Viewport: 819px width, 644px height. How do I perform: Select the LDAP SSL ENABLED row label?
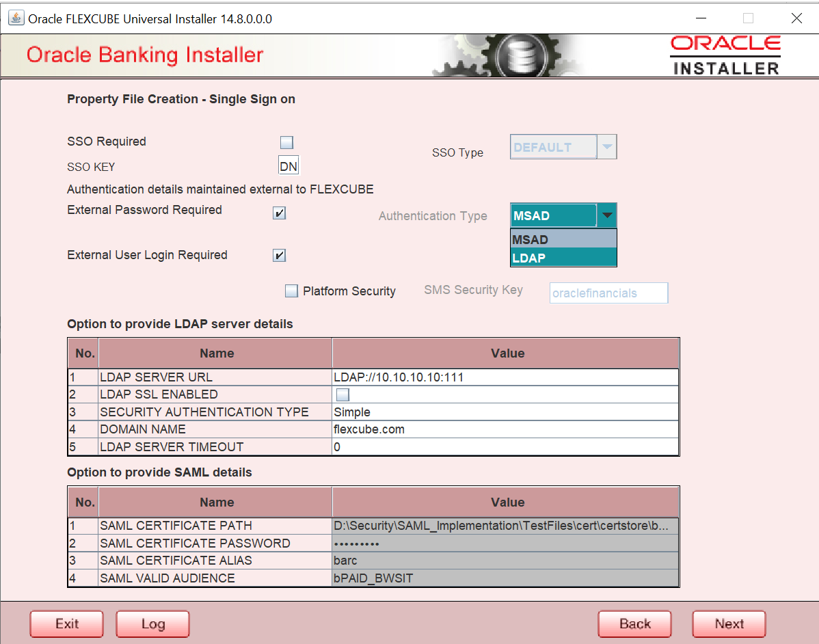pos(215,394)
